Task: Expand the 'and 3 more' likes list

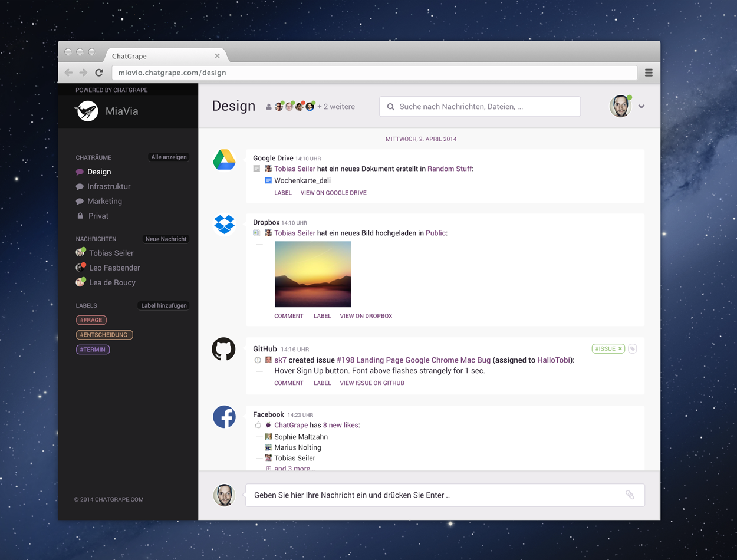Action: coord(291,469)
